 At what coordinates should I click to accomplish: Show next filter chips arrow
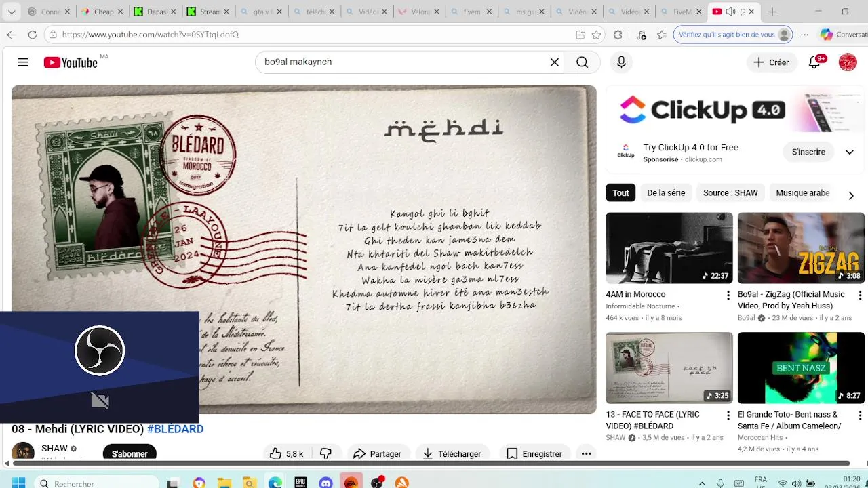(x=851, y=195)
